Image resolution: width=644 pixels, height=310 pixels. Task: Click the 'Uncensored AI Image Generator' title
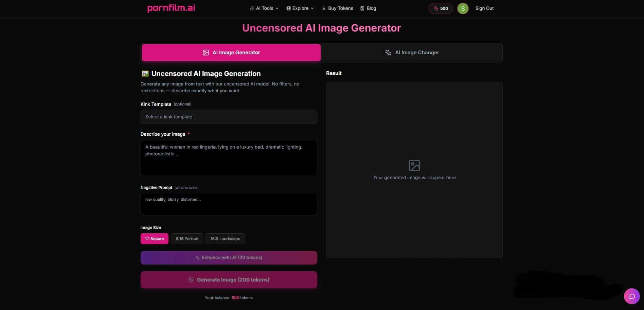[321, 28]
